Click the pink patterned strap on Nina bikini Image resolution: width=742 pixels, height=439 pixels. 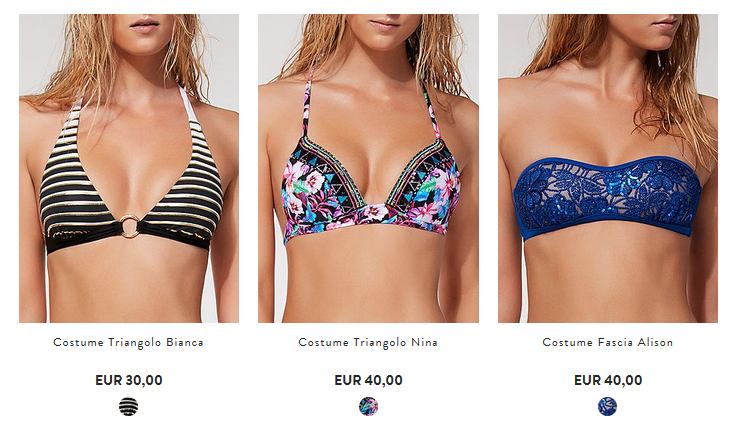[x=307, y=102]
